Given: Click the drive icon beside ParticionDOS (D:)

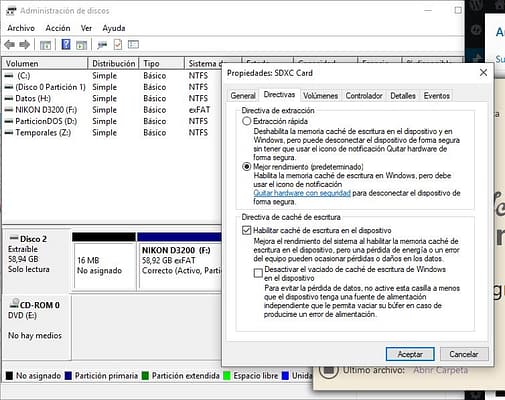Looking at the screenshot, I should point(9,121).
